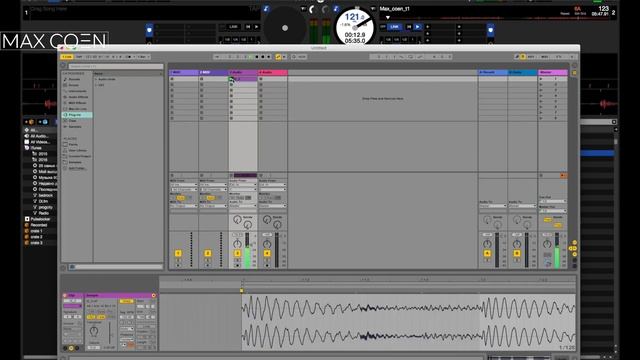Click sample start marker above waveform
Viewport: 640px width, 360px height.
click(x=242, y=291)
